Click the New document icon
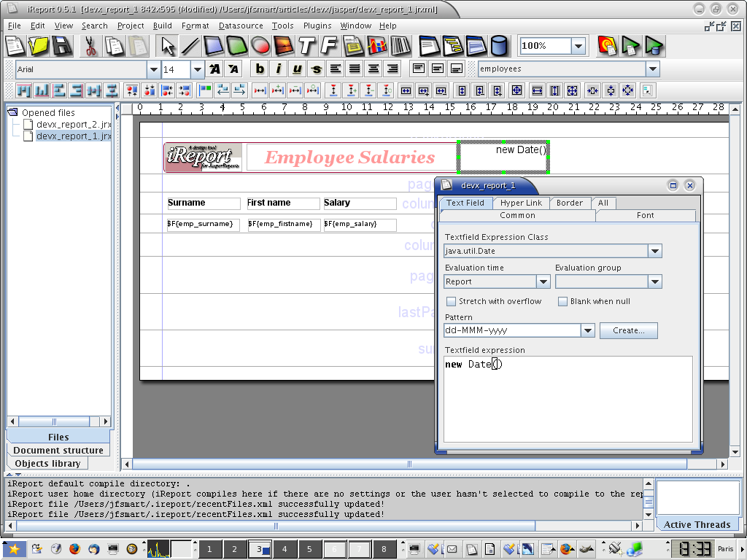The height and width of the screenshot is (560, 747). pos(15,46)
